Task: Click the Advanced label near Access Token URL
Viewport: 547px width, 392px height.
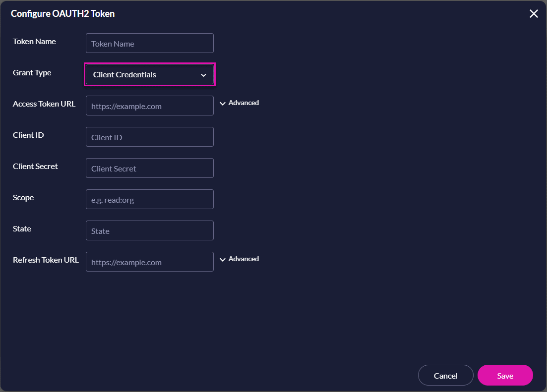Action: pos(243,103)
